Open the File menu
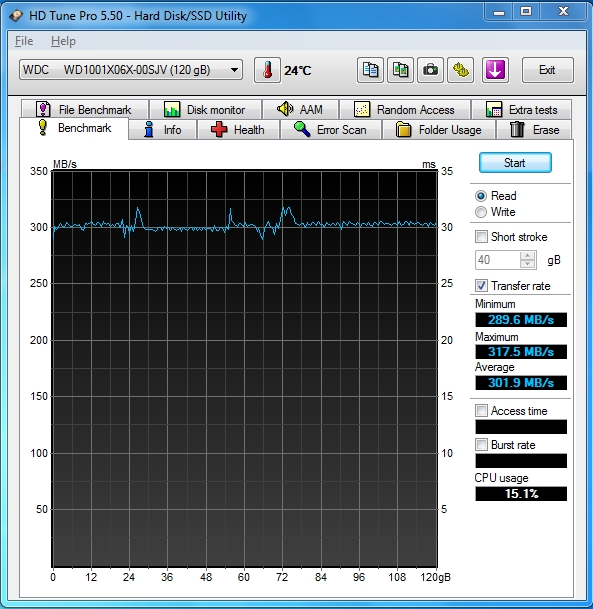The image size is (593, 609). click(24, 41)
